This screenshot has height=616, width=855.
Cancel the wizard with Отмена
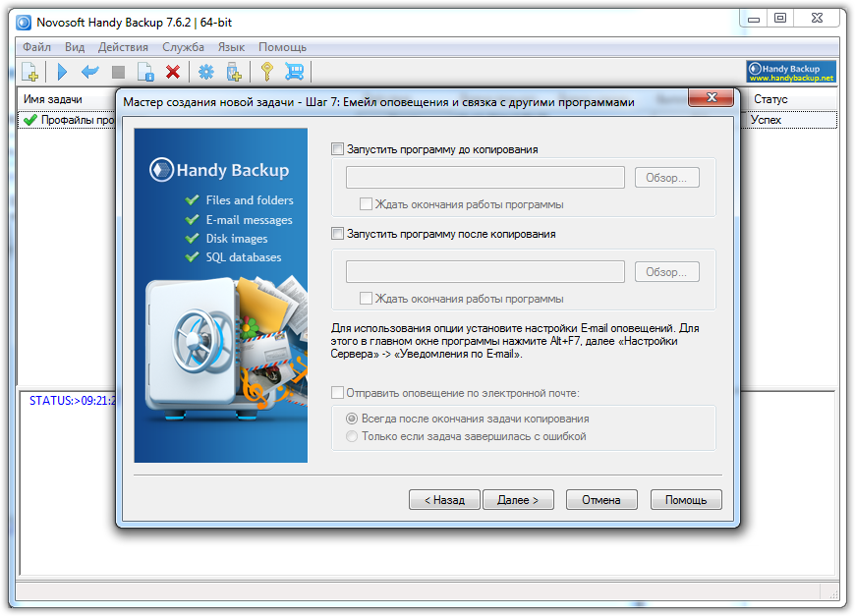click(x=601, y=499)
